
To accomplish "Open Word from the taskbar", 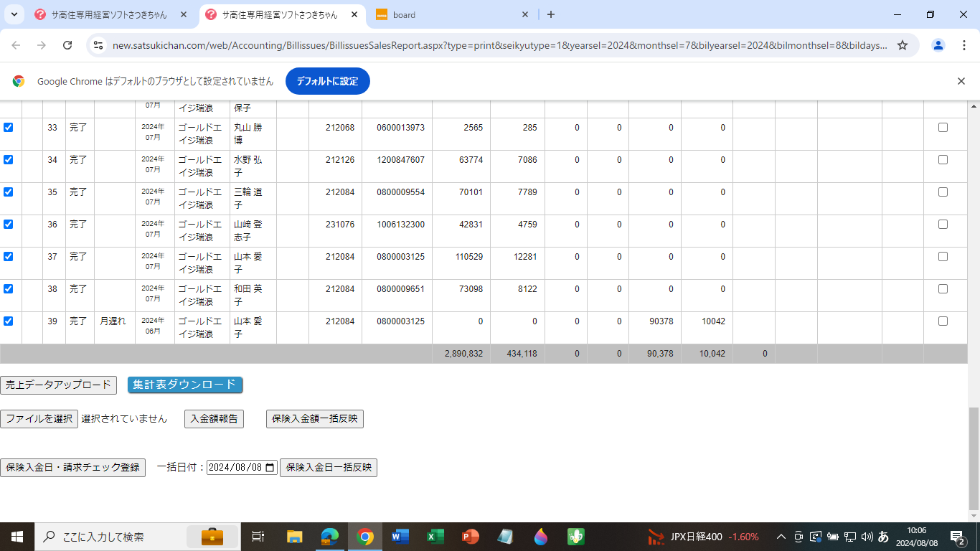I will [x=400, y=537].
